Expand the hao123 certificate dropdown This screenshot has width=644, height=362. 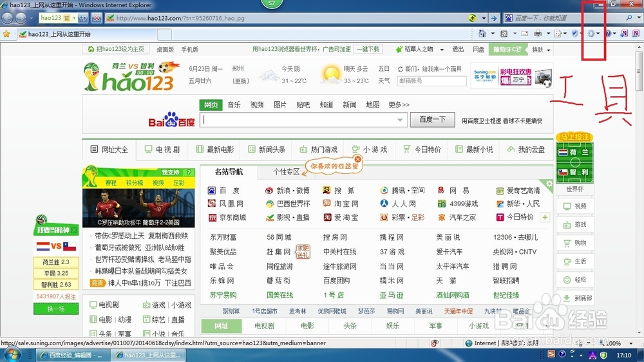74,18
